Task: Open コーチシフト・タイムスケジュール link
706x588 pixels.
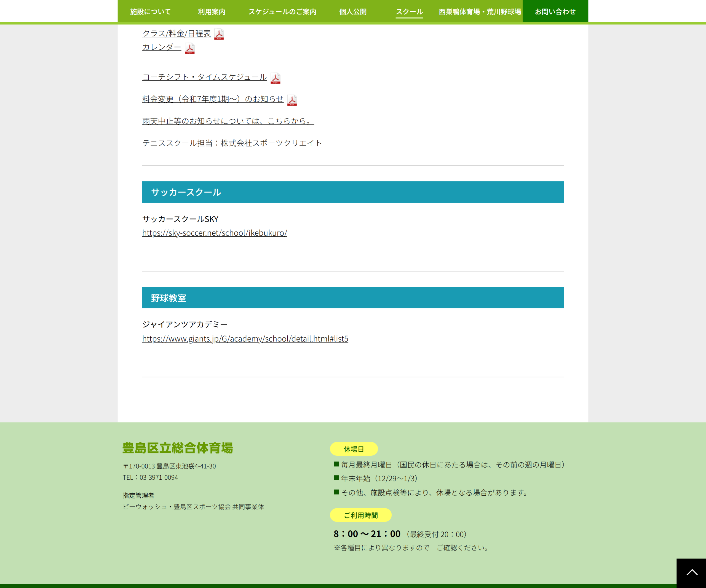Action: click(204, 77)
